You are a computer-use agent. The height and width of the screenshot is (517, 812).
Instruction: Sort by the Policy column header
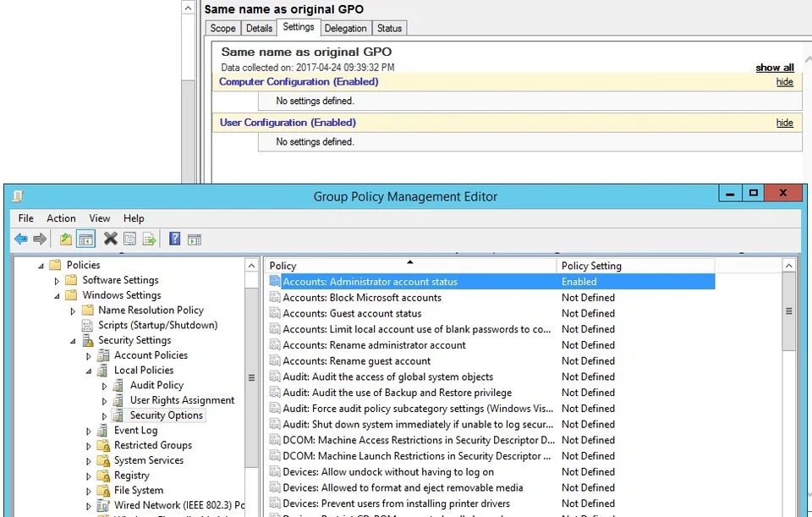(x=411, y=266)
